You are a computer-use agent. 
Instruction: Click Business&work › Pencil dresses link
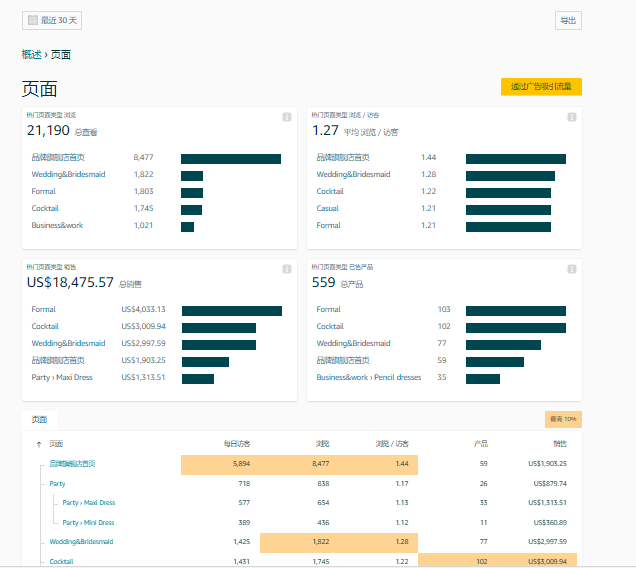369,377
